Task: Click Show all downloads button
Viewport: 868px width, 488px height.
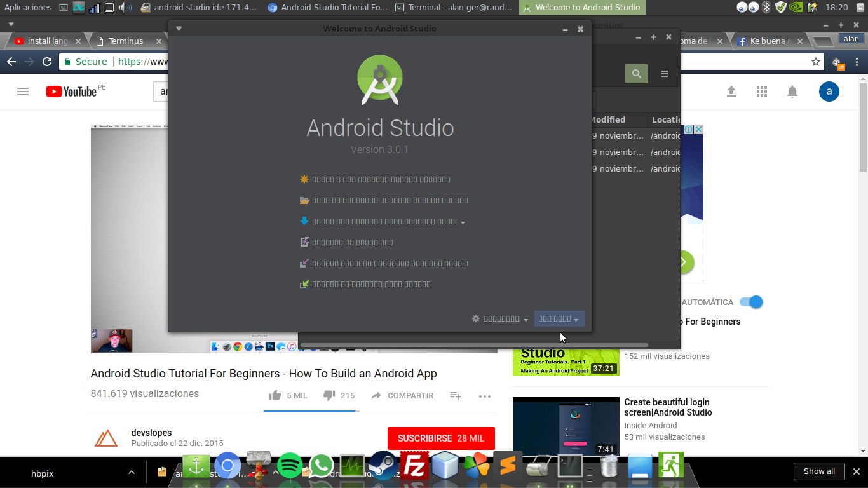Action: coord(819,471)
